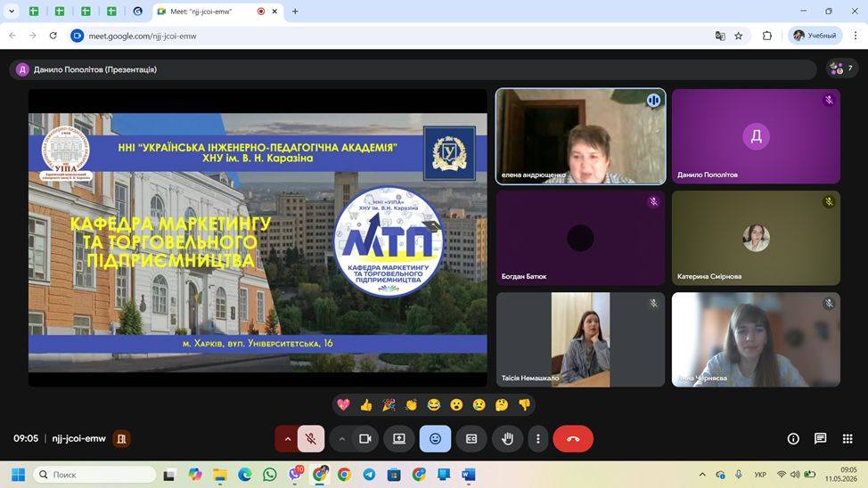Bookmark this page star

click(739, 36)
